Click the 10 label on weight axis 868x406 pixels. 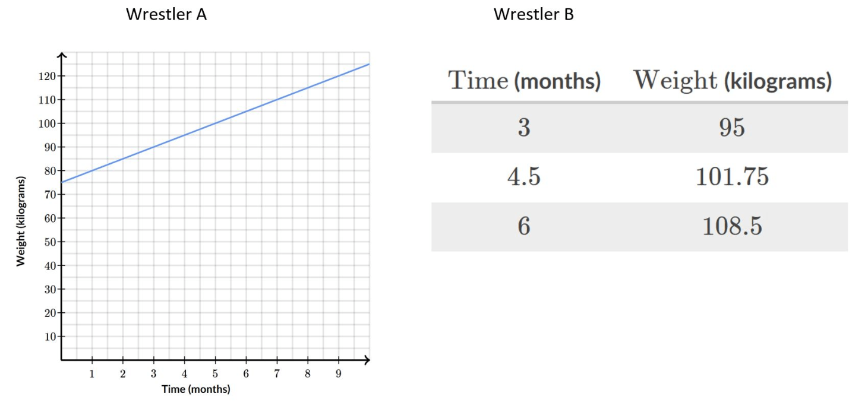click(x=50, y=337)
